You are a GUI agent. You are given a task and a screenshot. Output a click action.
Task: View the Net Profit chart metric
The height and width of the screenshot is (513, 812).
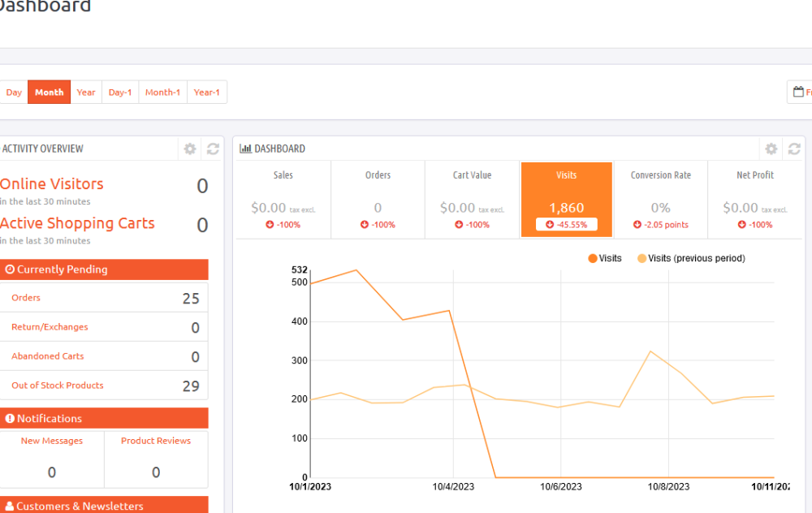(x=754, y=200)
